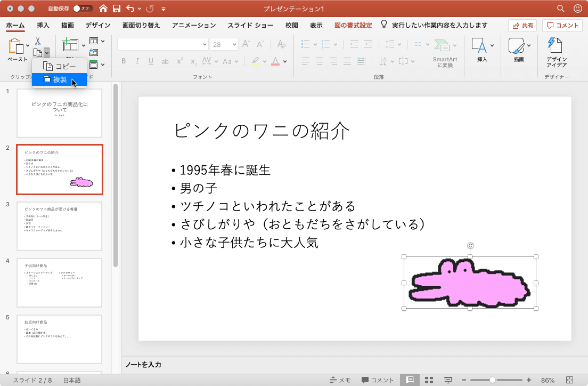Click the Cut scissors icon
Image resolution: width=588 pixels, height=386 pixels.
38,42
